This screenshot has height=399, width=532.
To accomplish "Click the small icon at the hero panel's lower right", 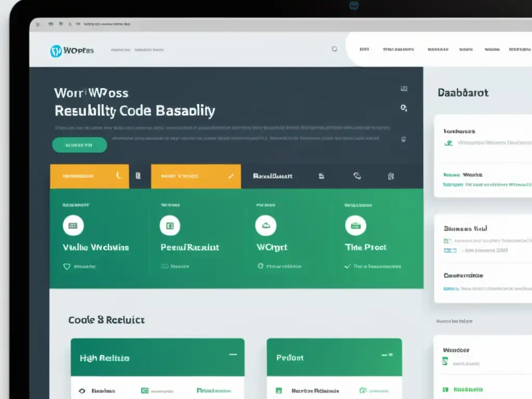I will point(403,139).
